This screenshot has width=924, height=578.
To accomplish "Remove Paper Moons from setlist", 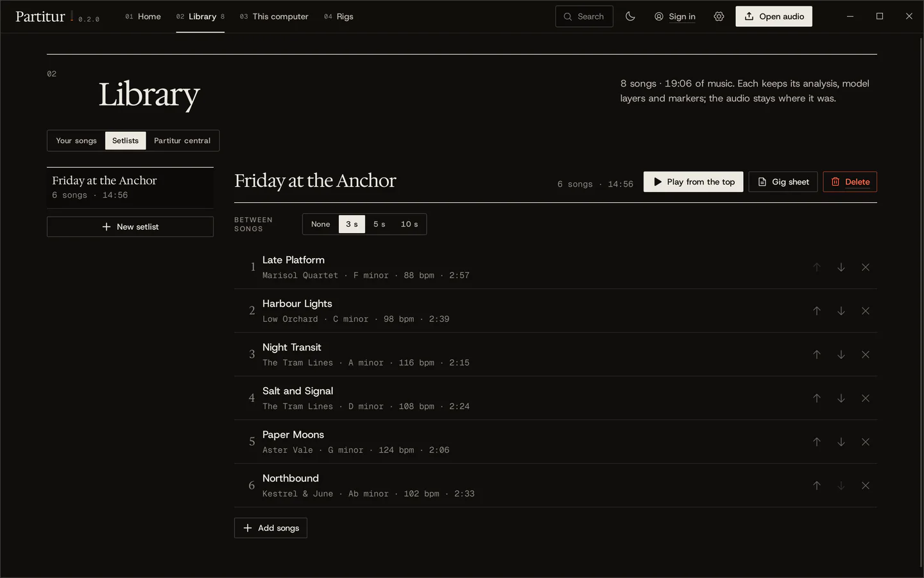I will (866, 442).
